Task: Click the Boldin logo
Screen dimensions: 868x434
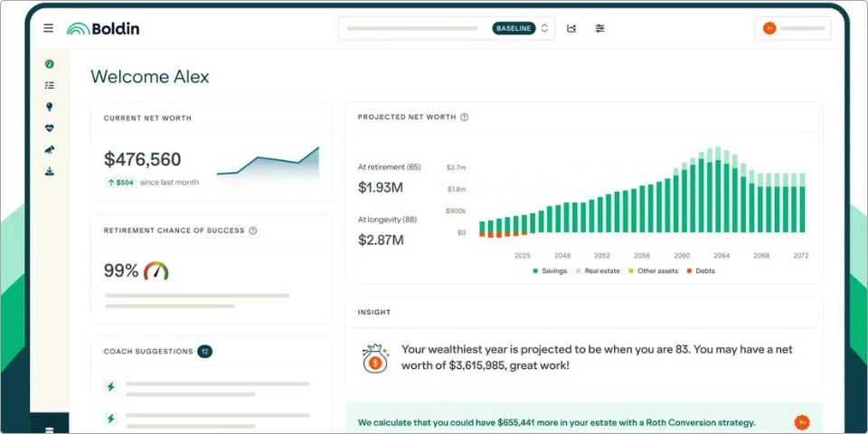Action: pos(103,28)
